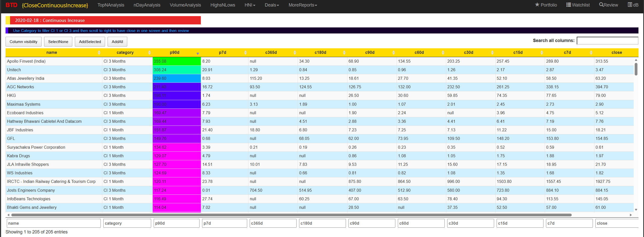644x237 pixels.
Task: Click the vertical scrollbar down arrow
Action: pos(636,210)
